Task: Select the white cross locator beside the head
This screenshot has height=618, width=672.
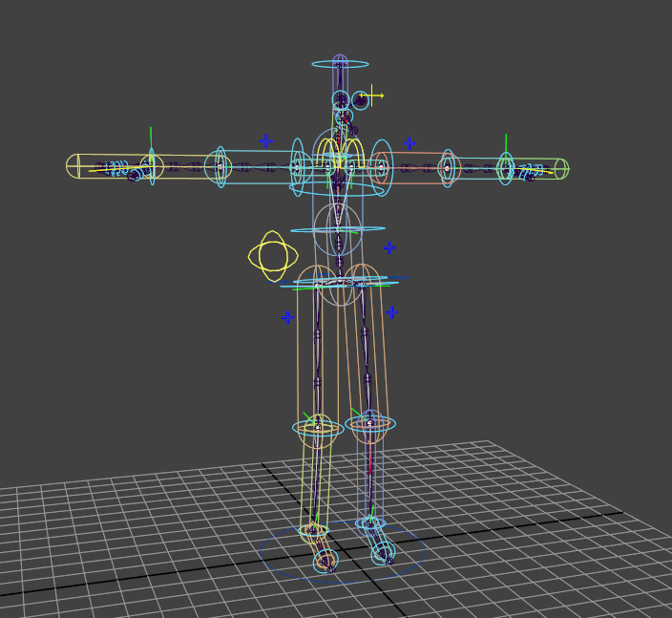Action: point(375,95)
